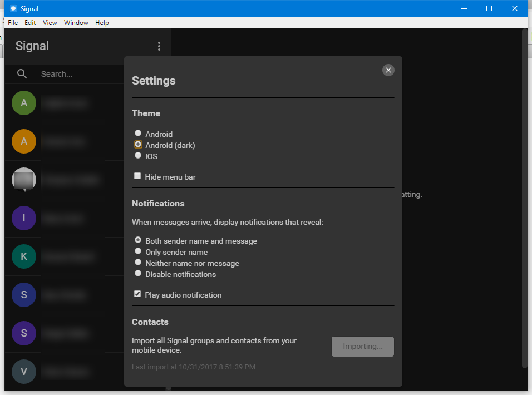Open the teal 'K' avatar conversation
532x395 pixels.
point(24,256)
